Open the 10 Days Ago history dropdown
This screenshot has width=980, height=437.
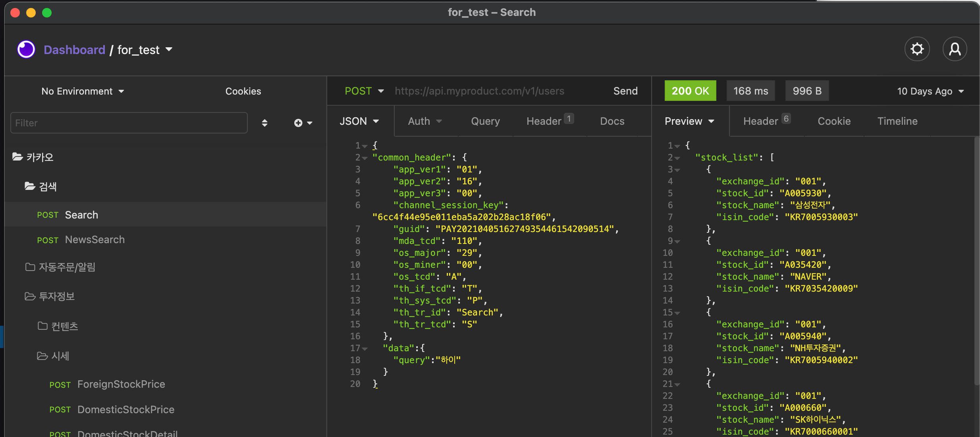click(x=930, y=91)
